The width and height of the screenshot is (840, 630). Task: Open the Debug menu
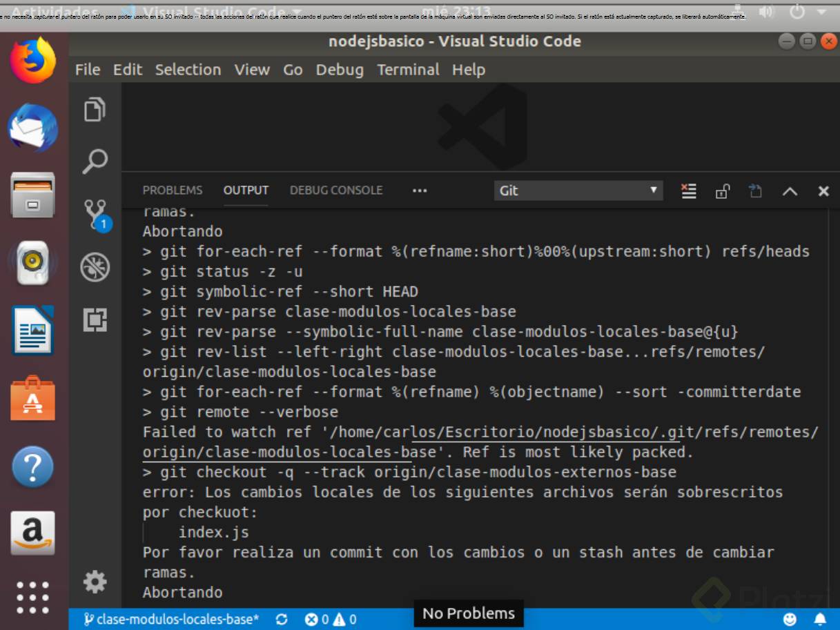coord(340,70)
